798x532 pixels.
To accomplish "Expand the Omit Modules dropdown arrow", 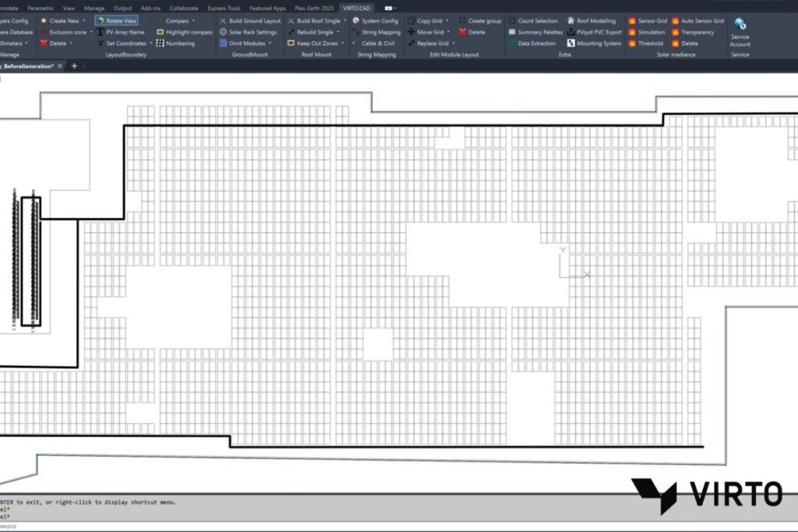I will point(270,44).
